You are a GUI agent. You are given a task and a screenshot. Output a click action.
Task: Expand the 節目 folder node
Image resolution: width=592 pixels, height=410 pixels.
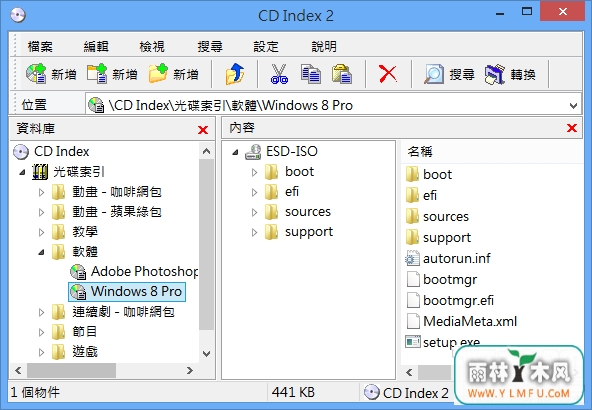pyautogui.click(x=42, y=332)
